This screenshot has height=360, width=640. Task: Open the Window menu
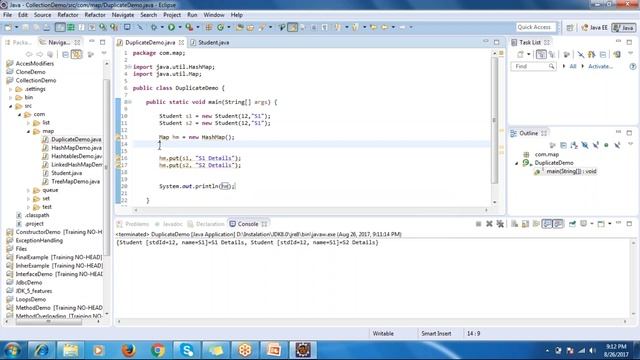[x=214, y=15]
